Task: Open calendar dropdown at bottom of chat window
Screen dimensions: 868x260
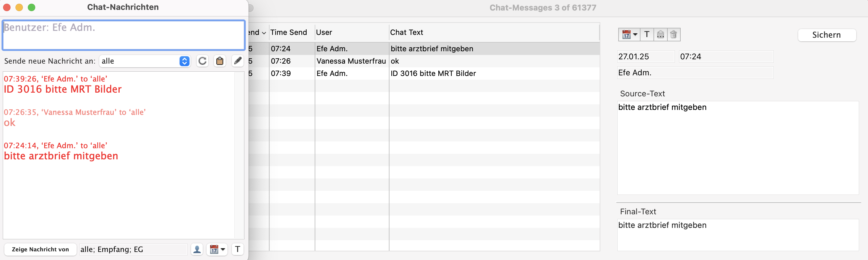Action: click(217, 249)
